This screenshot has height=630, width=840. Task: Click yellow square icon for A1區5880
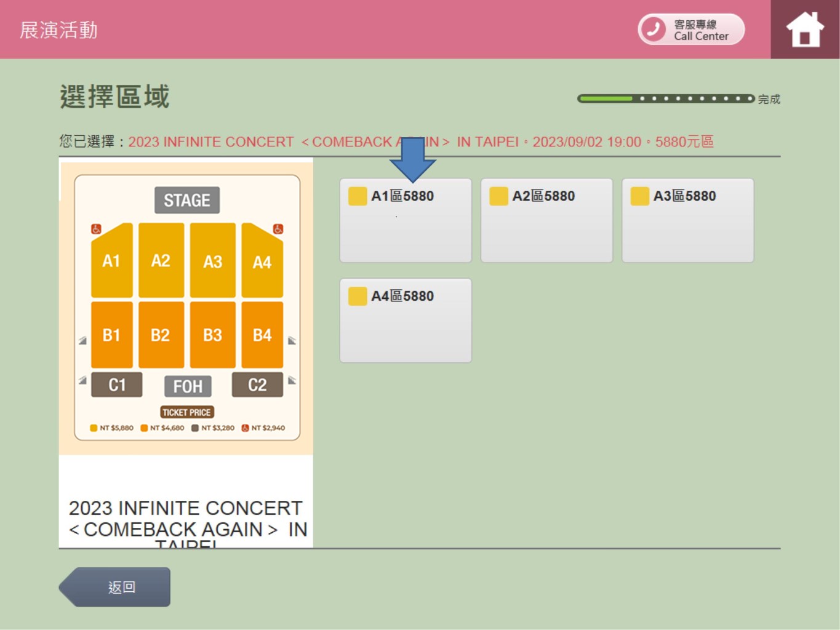(358, 196)
